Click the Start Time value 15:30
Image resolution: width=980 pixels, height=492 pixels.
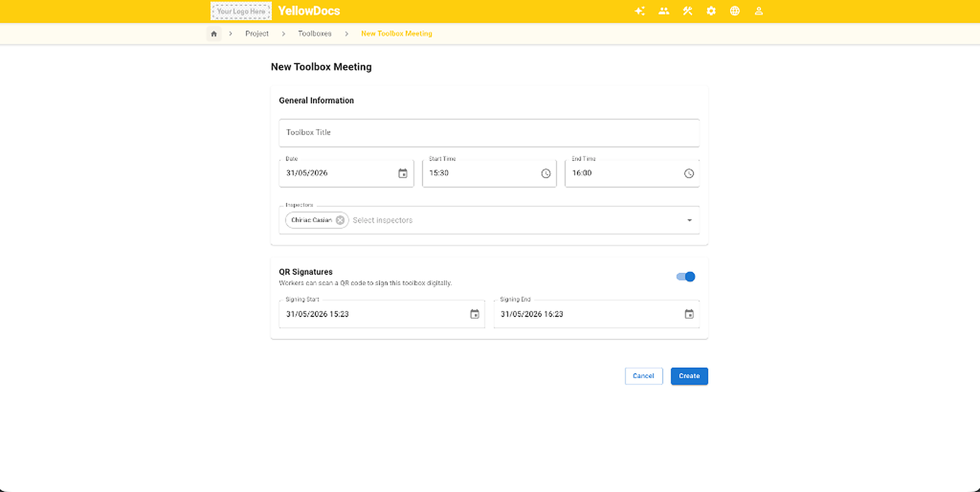(x=439, y=173)
